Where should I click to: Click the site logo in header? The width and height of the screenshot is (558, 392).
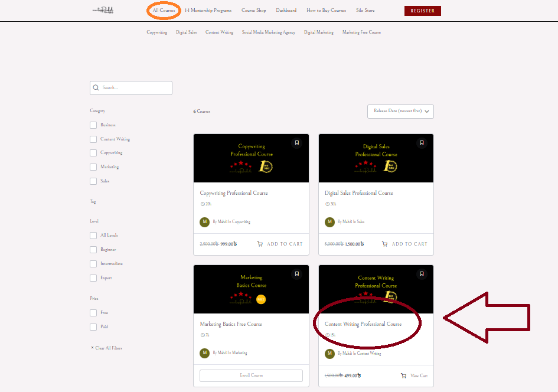coord(103,10)
